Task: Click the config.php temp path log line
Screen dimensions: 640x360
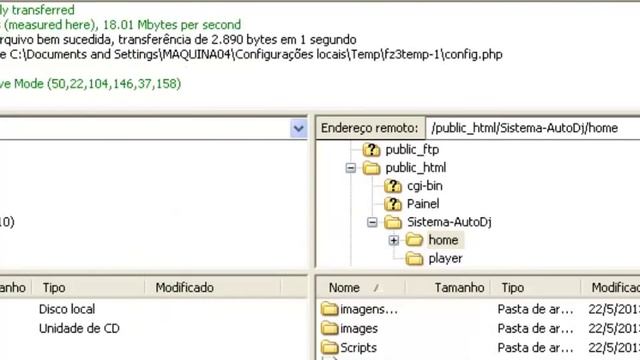Action: pyautogui.click(x=251, y=54)
